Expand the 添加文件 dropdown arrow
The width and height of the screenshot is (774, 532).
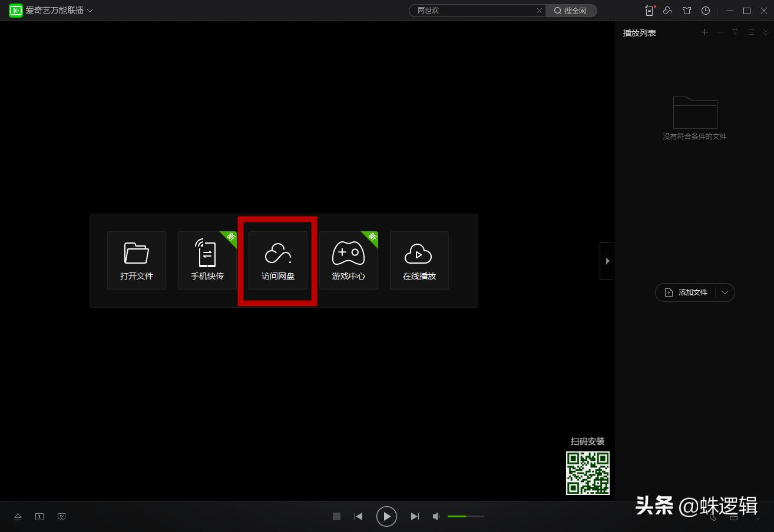click(x=725, y=292)
